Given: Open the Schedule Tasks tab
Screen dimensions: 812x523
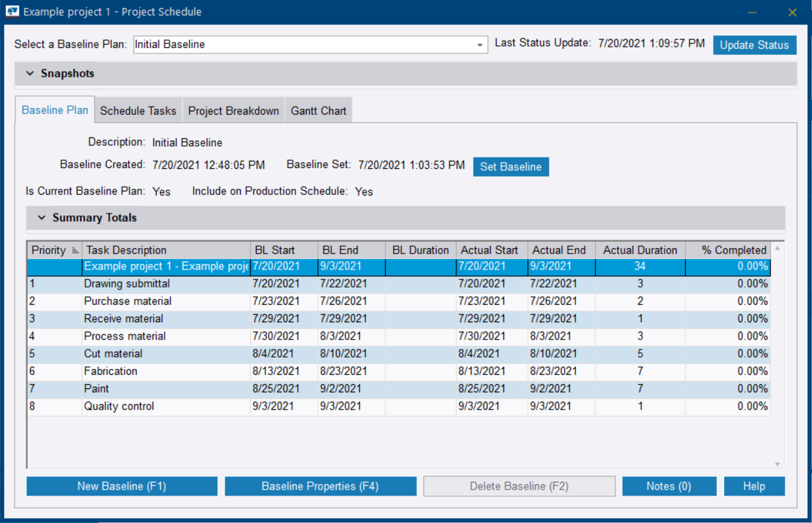Looking at the screenshot, I should click(138, 109).
